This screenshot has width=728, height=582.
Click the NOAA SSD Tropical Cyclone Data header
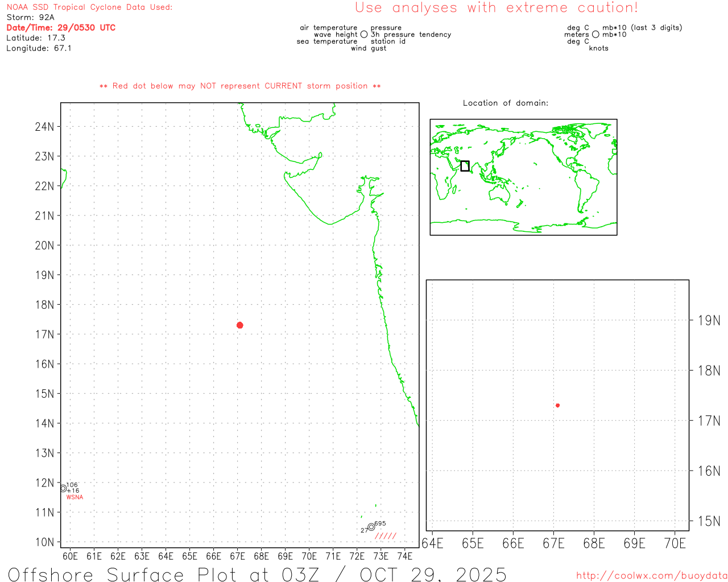click(89, 7)
